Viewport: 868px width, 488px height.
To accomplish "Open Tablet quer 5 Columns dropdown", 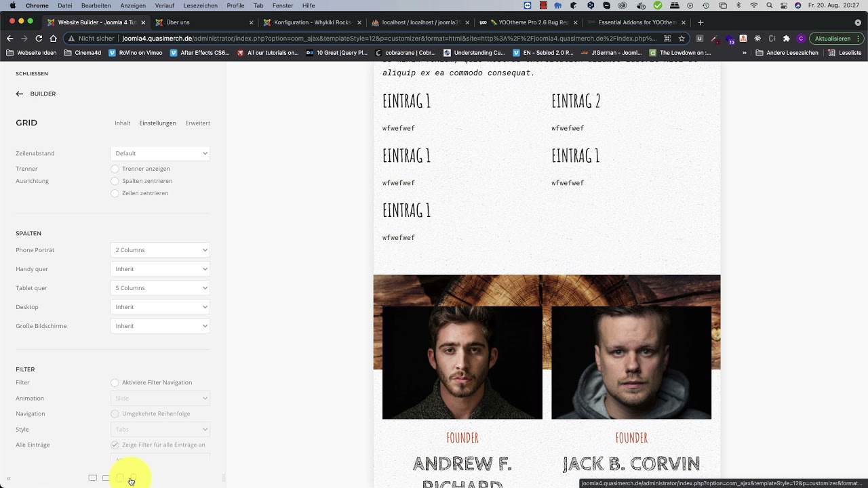I will (160, 288).
